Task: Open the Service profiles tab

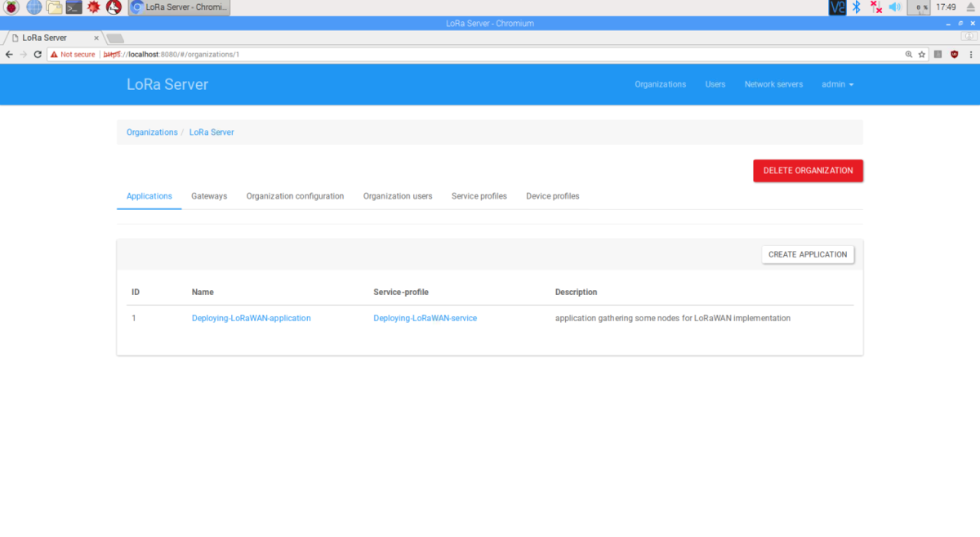Action: [479, 196]
